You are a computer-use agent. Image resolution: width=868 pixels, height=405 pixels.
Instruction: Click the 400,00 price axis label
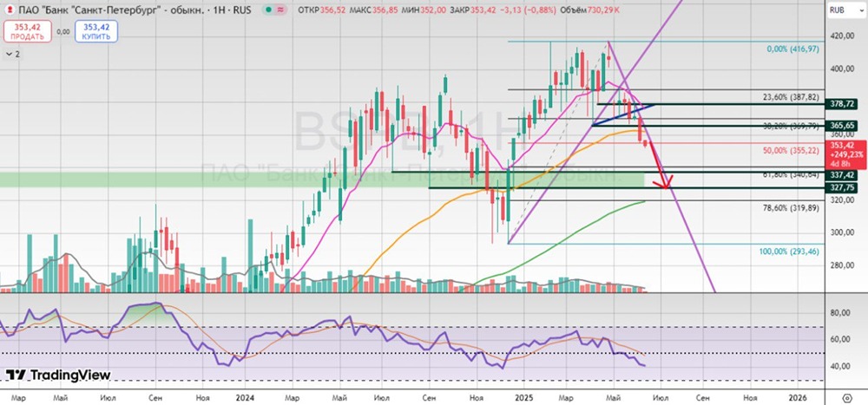845,69
